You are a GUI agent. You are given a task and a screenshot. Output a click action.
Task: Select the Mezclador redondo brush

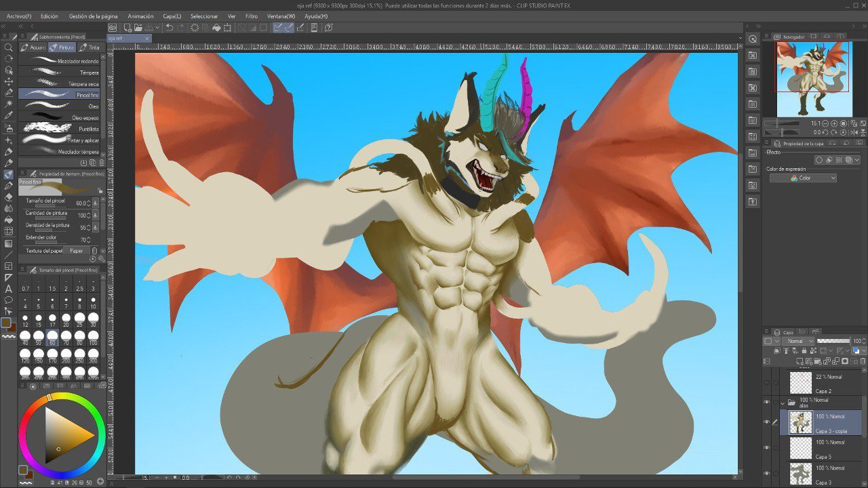[x=59, y=60]
